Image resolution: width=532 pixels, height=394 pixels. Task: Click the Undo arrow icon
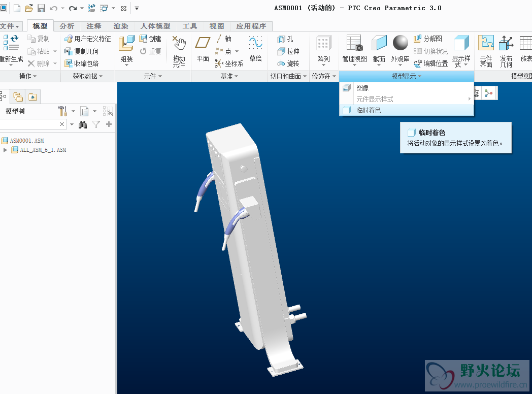[53, 8]
